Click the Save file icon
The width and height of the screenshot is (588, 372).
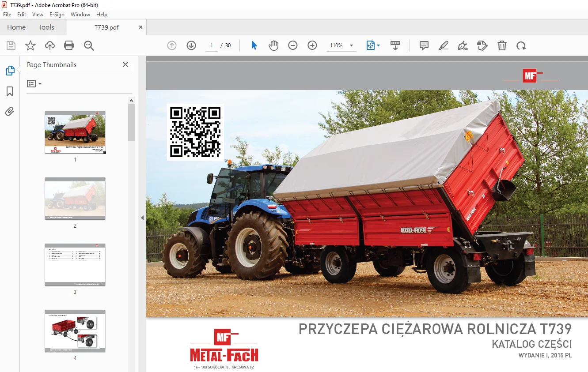click(11, 45)
